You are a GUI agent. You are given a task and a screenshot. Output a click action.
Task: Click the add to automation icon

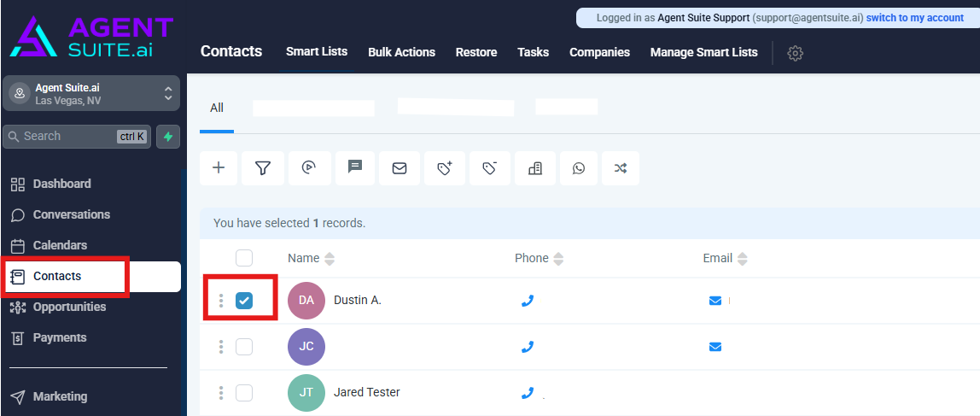click(309, 167)
